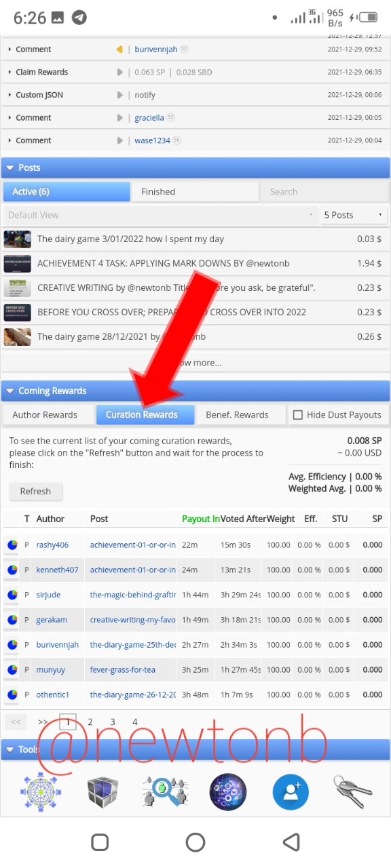Collapse the Coming Rewards section

[x=195, y=391]
